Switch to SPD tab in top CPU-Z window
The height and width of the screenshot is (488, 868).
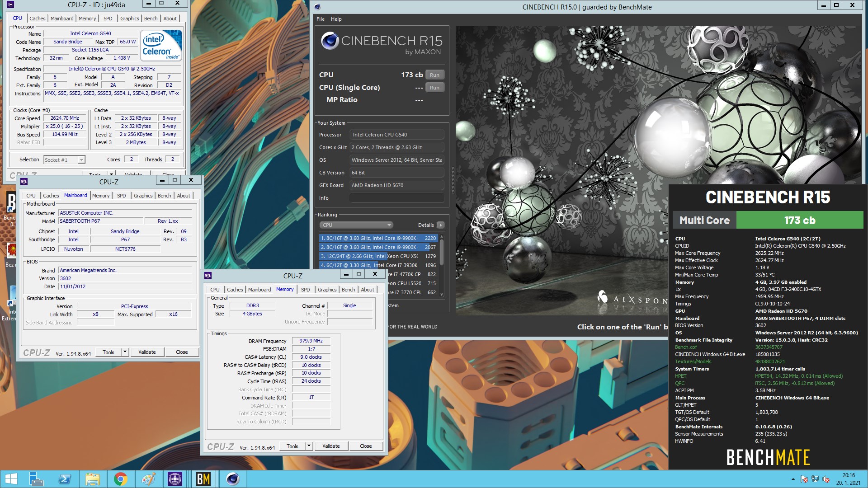[108, 19]
